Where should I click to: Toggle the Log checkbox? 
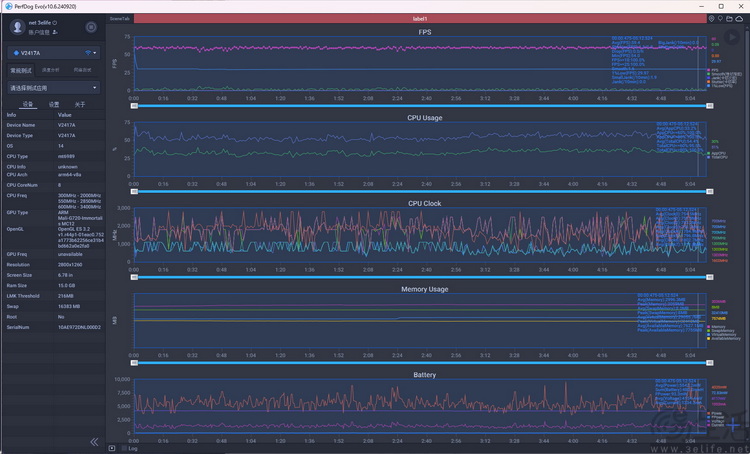pyautogui.click(x=124, y=448)
